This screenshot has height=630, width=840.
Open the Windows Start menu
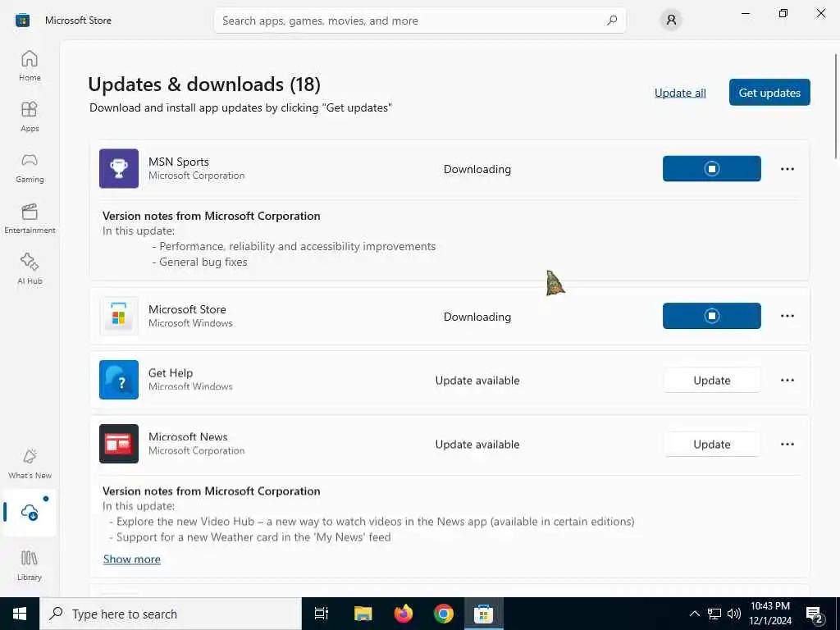20,614
